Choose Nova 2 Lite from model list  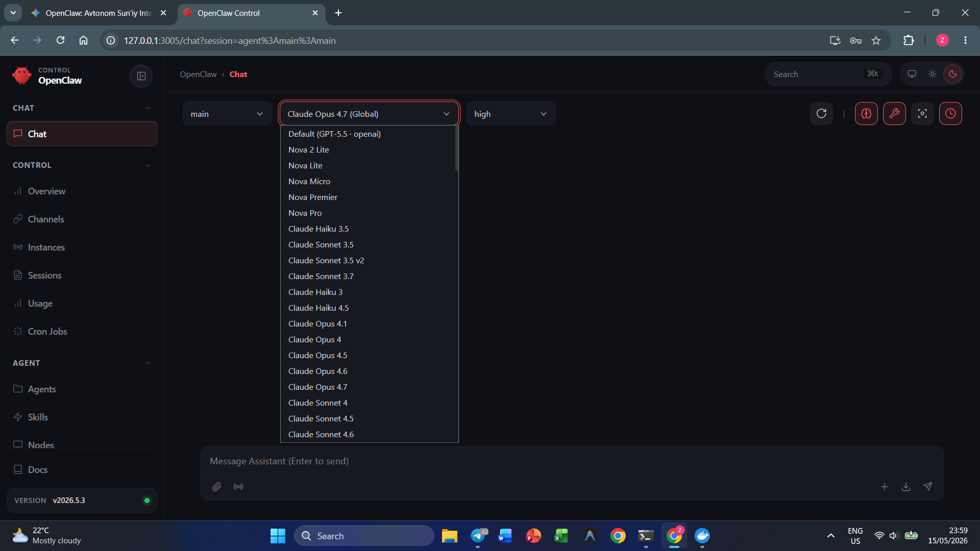[367, 150]
